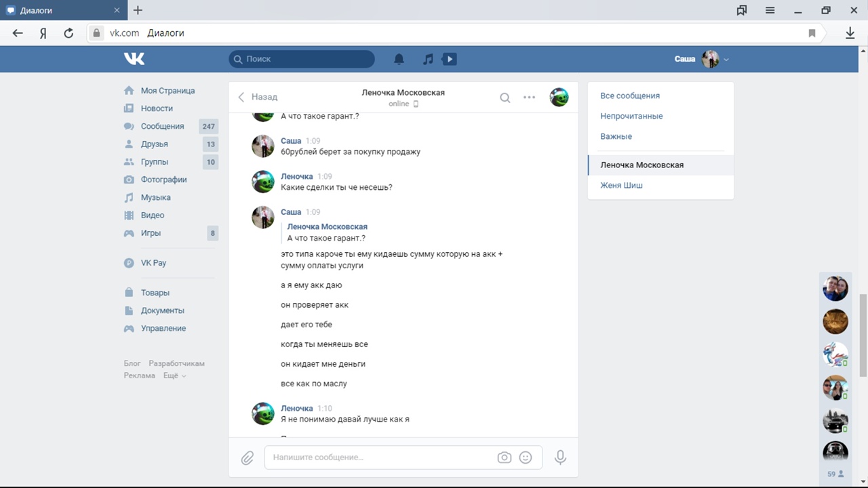Screen dimensions: 868x488
Task: Click the page vertical scrollbar
Action: [863, 335]
